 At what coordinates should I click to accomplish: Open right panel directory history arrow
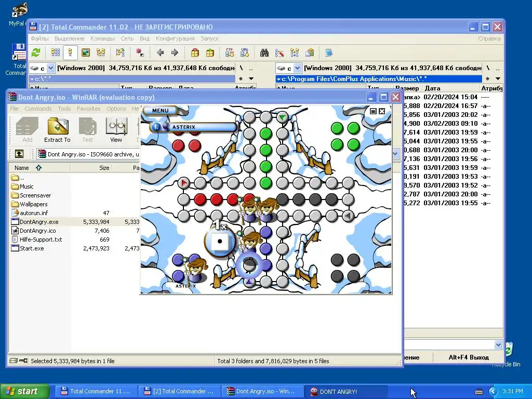tap(498, 79)
